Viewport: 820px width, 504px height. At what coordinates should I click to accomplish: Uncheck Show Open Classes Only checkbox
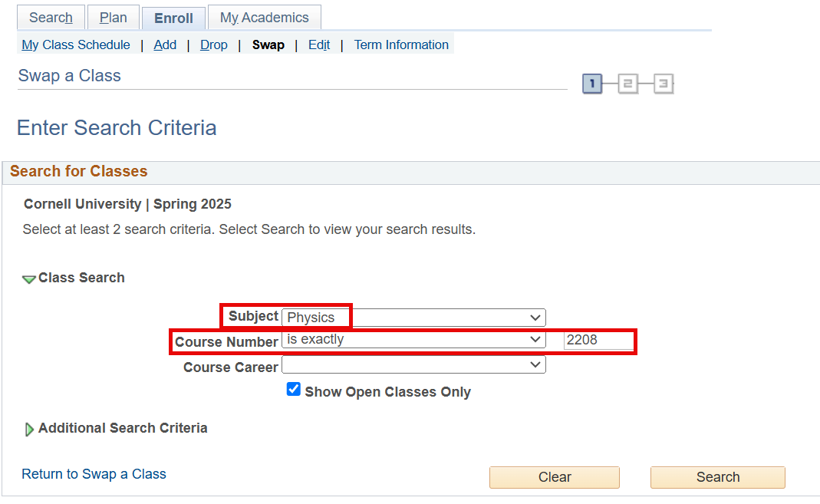294,390
